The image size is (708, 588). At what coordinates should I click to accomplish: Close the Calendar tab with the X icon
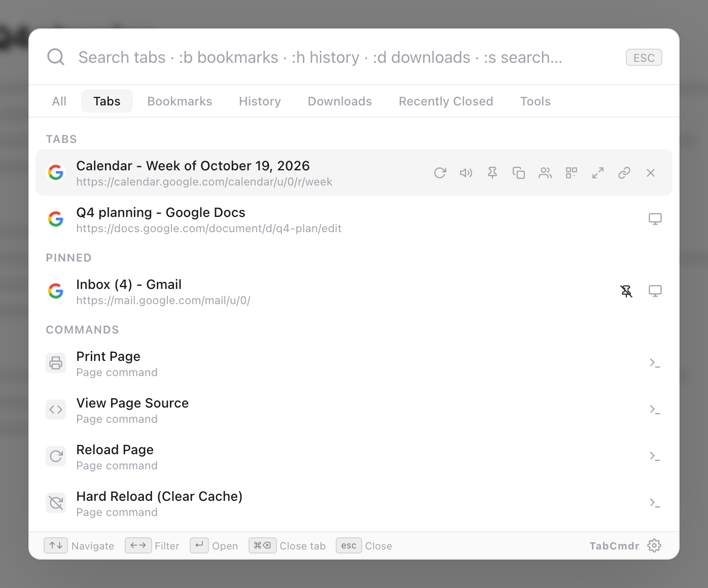point(651,173)
